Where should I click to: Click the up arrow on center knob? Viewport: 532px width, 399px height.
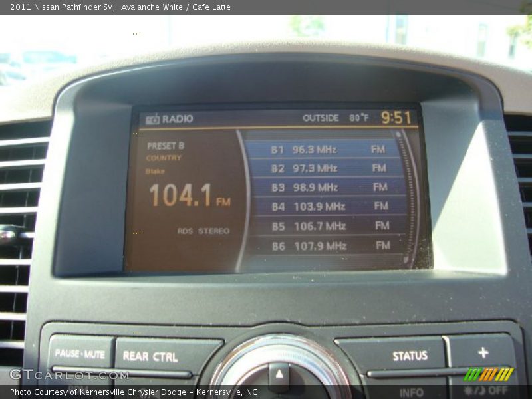(279, 374)
